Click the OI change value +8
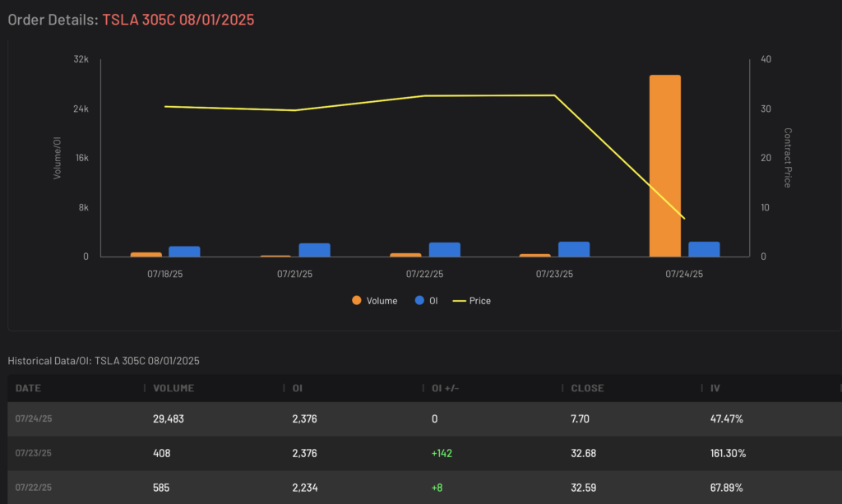 [x=437, y=488]
